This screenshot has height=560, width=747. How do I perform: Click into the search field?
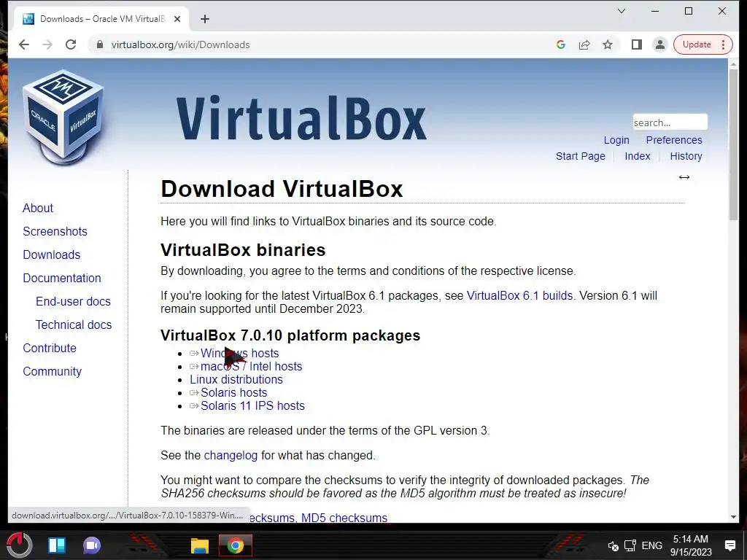point(670,122)
